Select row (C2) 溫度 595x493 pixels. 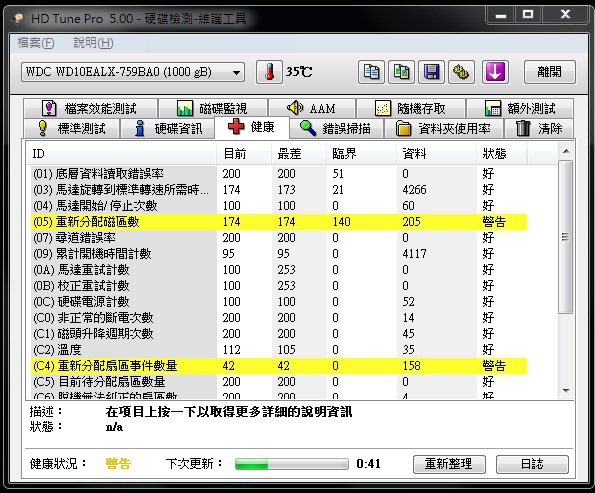point(279,350)
